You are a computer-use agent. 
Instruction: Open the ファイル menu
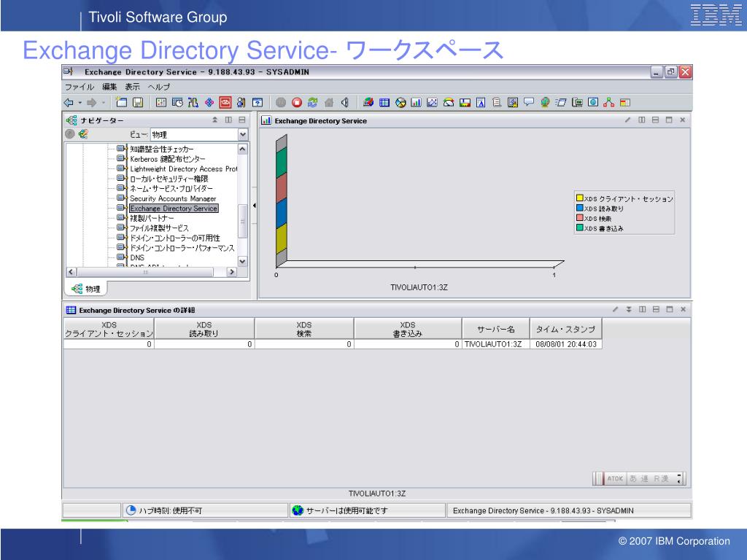tap(79, 87)
